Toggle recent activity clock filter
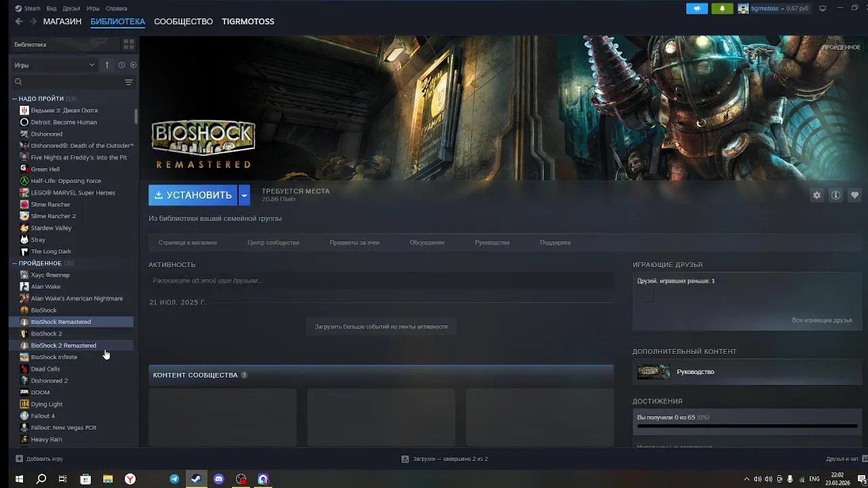868x488 pixels. click(121, 65)
